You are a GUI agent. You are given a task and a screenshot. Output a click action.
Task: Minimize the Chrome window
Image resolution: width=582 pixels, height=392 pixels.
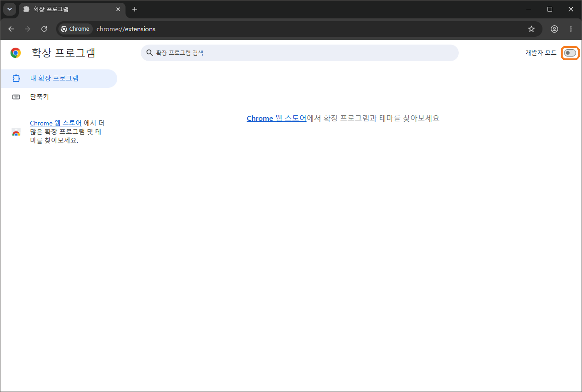[x=529, y=9]
